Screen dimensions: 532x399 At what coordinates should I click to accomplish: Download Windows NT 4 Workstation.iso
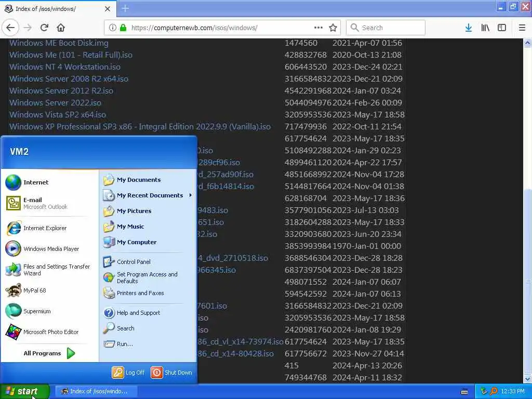[65, 67]
